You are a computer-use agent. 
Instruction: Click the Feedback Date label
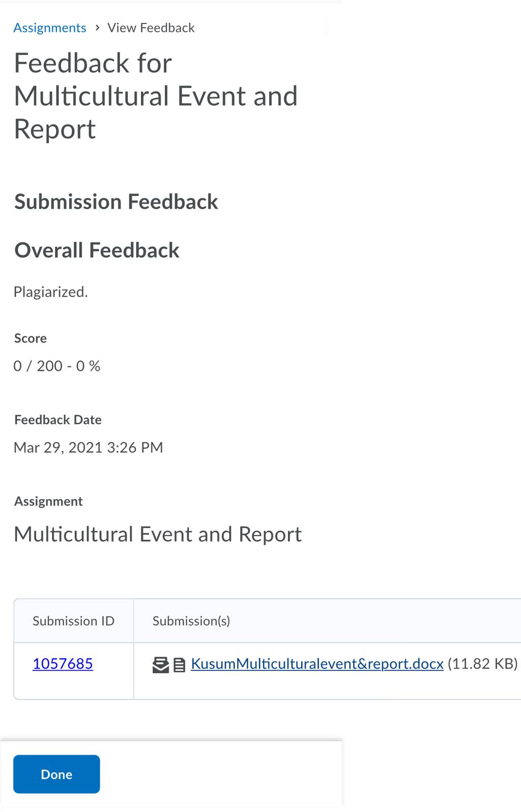(x=58, y=420)
